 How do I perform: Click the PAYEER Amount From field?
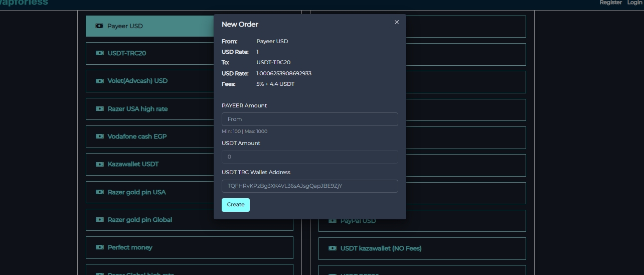[309, 119]
